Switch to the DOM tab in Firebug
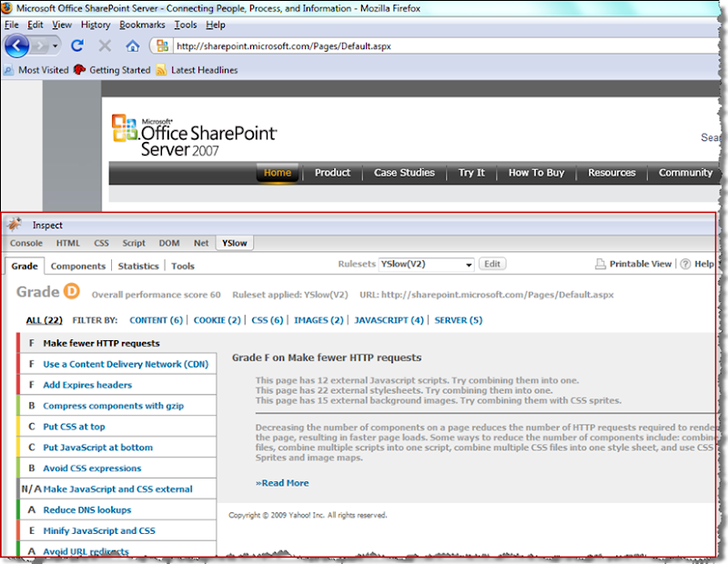The width and height of the screenshot is (728, 564). pyautogui.click(x=169, y=243)
